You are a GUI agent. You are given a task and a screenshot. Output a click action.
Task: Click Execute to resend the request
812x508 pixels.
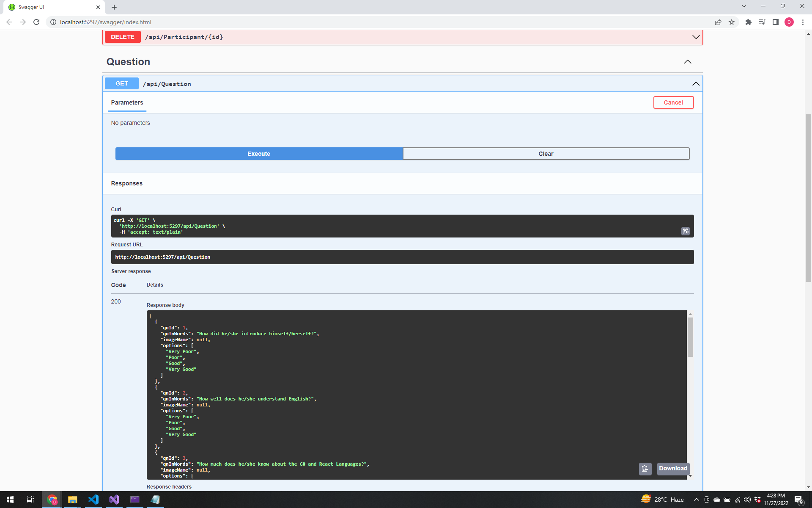click(258, 154)
